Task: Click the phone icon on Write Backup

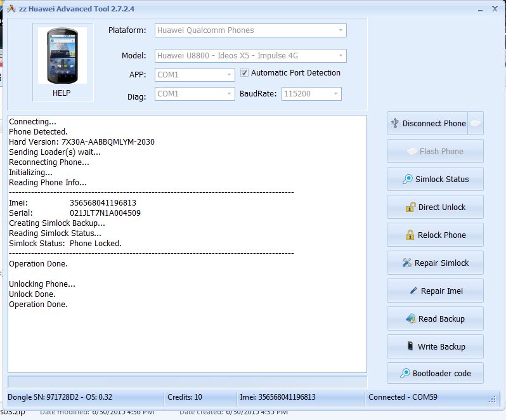Action: [x=410, y=346]
